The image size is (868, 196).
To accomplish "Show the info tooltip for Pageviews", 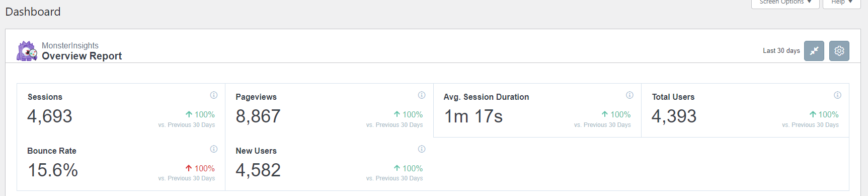I will point(422,95).
